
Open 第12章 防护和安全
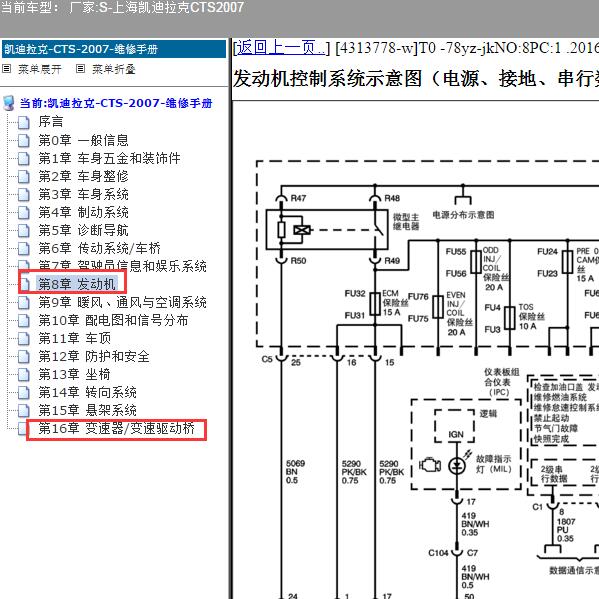(94, 356)
